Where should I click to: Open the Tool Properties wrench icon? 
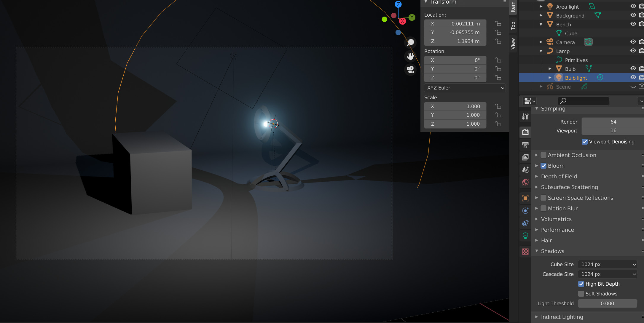click(525, 116)
